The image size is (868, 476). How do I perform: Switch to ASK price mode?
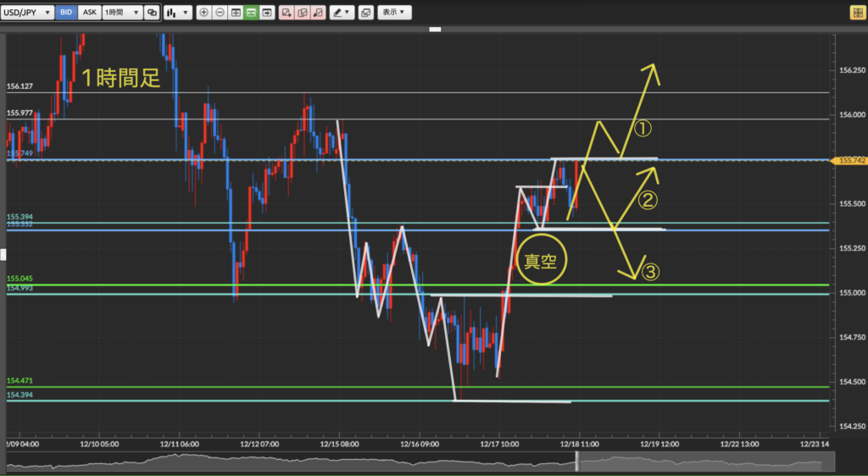click(x=89, y=13)
